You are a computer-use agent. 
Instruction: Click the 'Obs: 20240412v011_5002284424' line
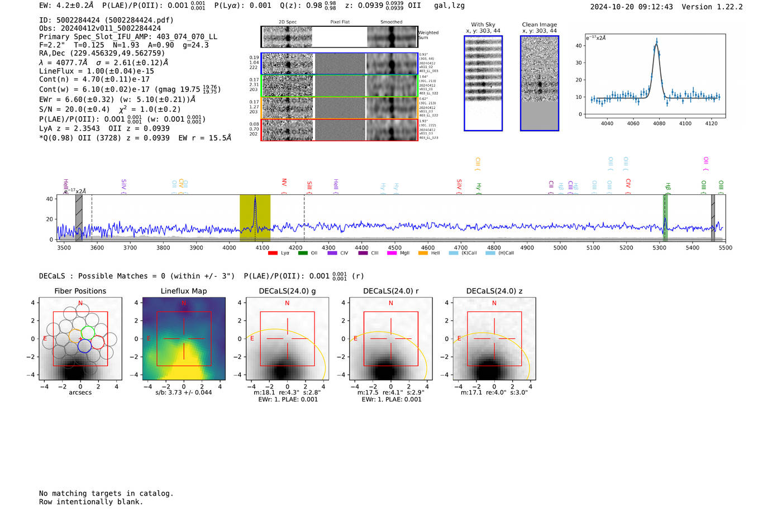click(x=100, y=28)
